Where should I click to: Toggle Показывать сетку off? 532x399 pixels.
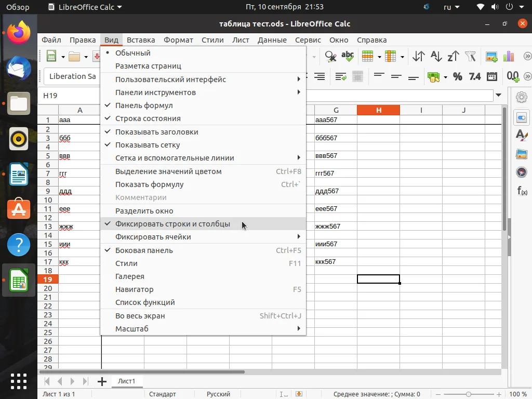[x=148, y=145]
